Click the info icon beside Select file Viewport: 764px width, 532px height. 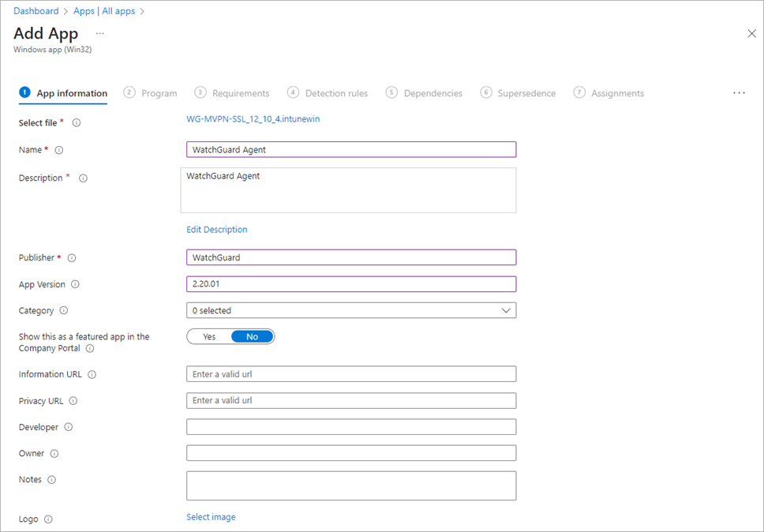coord(77,123)
